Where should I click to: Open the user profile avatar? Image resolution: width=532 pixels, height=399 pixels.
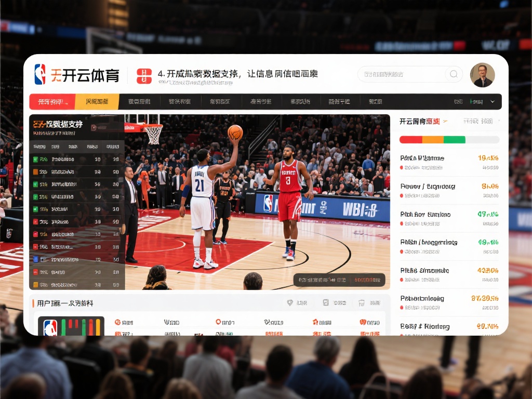[482, 75]
